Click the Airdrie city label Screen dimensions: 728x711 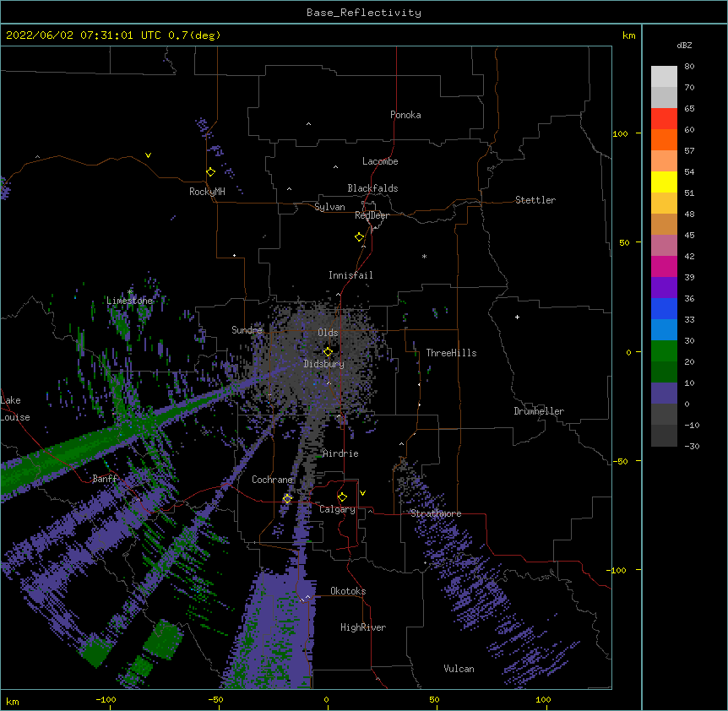click(x=340, y=453)
